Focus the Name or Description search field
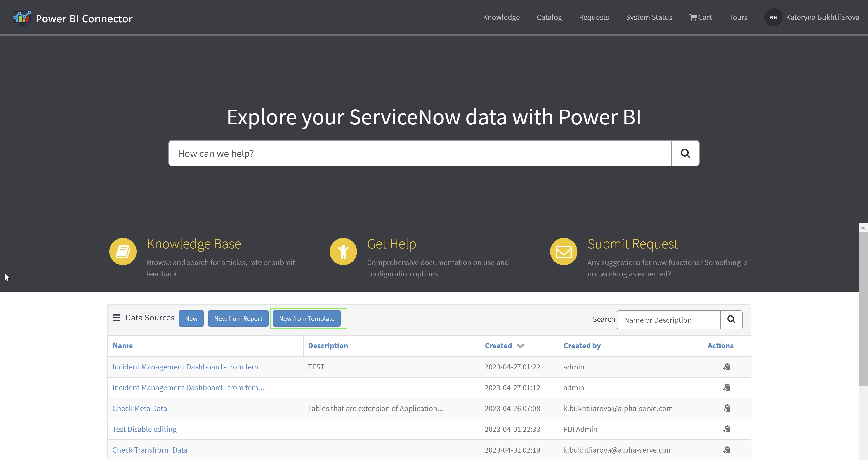Viewport: 868px width, 460px height. click(668, 320)
